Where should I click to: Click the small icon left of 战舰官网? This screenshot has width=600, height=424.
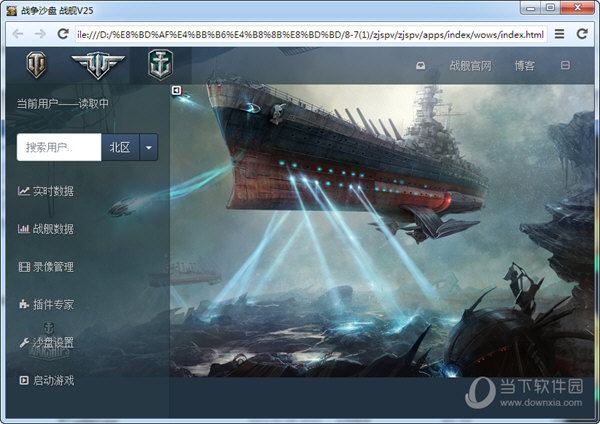(421, 66)
